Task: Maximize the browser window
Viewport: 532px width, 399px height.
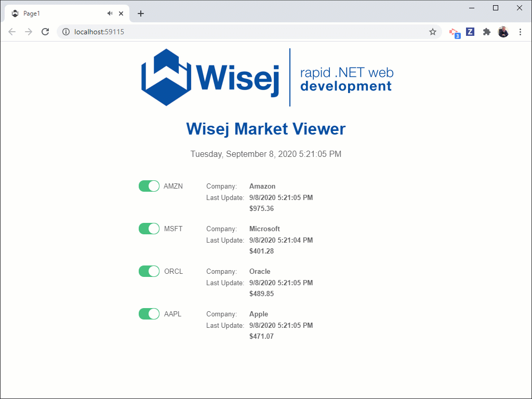Action: 495,8
